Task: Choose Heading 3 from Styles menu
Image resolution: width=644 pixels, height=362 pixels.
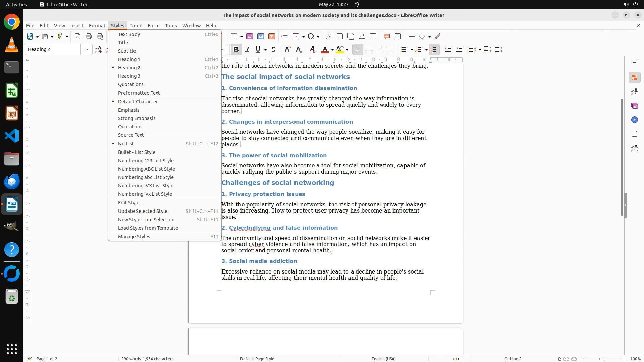Action: click(129, 76)
